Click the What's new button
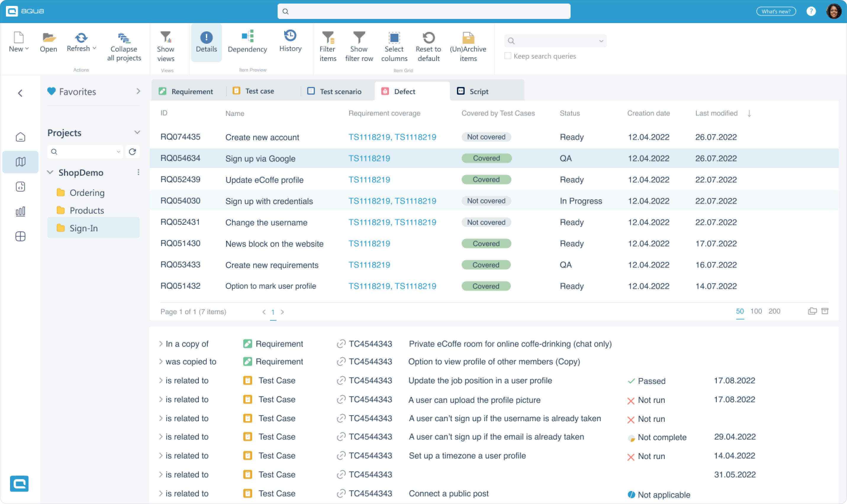 click(776, 11)
